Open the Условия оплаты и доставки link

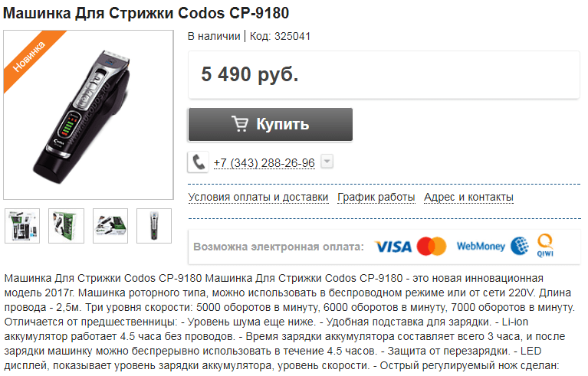pos(258,197)
